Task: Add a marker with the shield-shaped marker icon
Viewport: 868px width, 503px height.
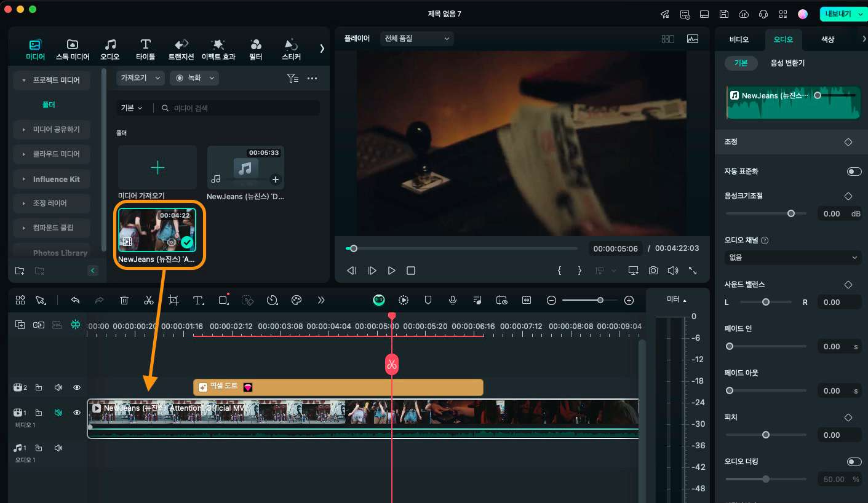Action: tap(428, 300)
